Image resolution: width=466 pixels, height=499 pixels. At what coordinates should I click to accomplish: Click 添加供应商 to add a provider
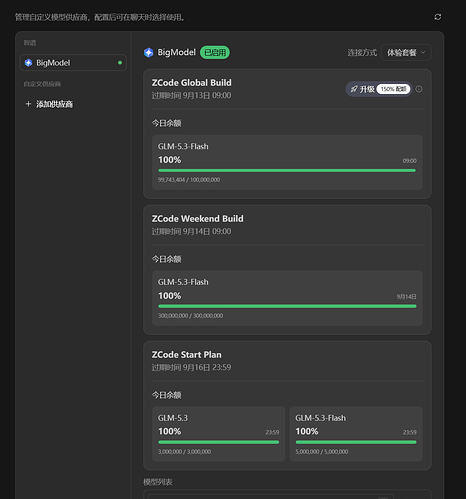54,104
